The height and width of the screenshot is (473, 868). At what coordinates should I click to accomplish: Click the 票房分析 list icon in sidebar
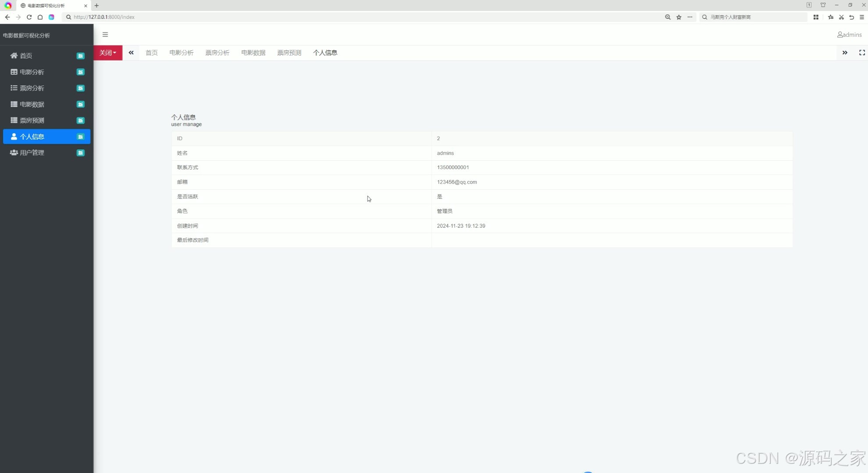(13, 88)
